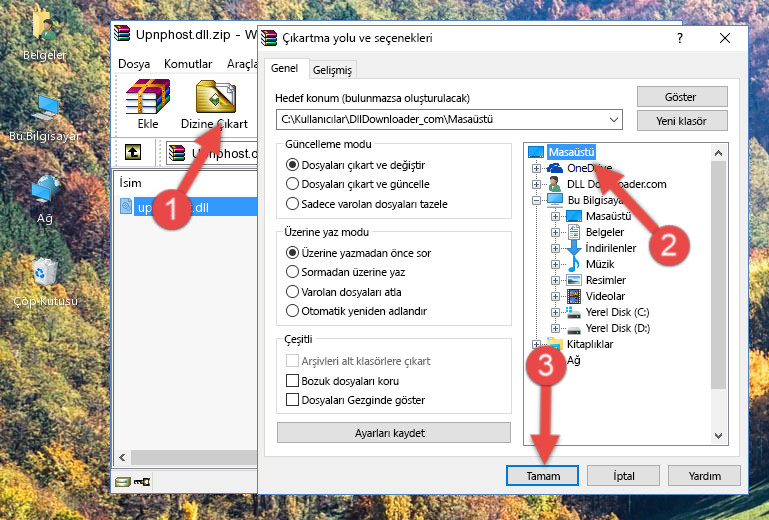The height and width of the screenshot is (520, 769).
Task: Switch to the Genel tab
Action: [x=285, y=68]
